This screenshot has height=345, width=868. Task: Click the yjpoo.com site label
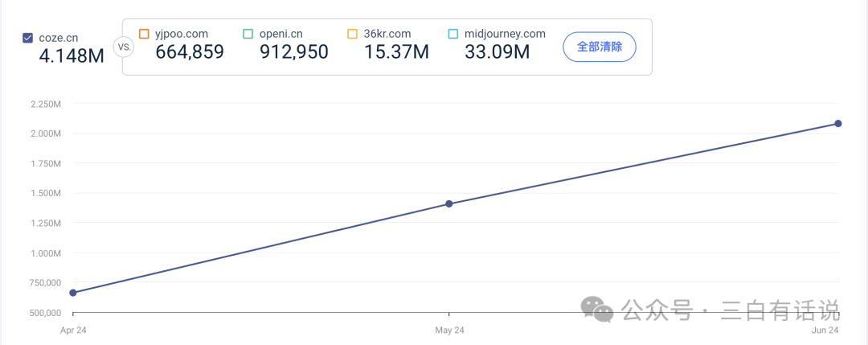(182, 34)
